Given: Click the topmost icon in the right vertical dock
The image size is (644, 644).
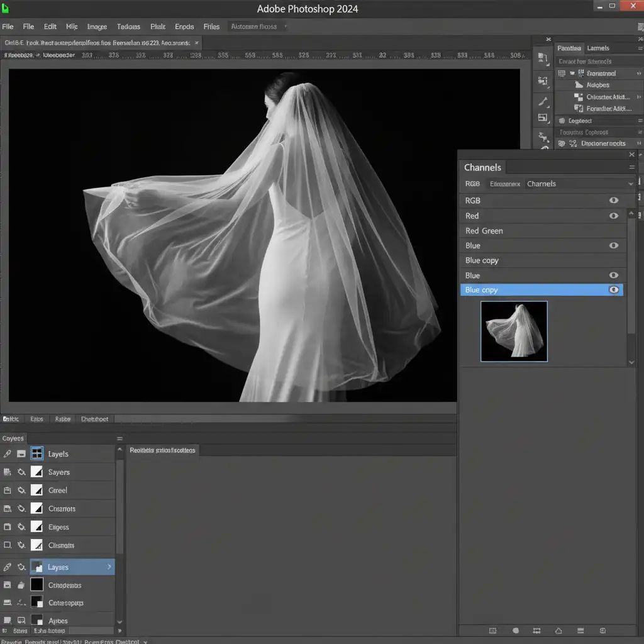Looking at the screenshot, I should [543, 58].
